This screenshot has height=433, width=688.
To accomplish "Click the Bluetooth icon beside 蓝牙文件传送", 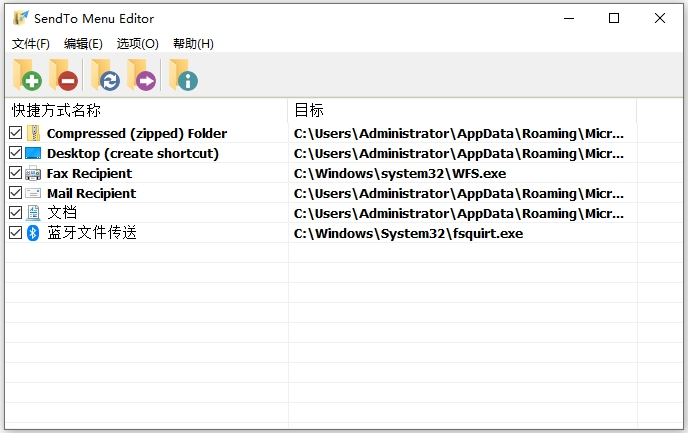I will (33, 233).
